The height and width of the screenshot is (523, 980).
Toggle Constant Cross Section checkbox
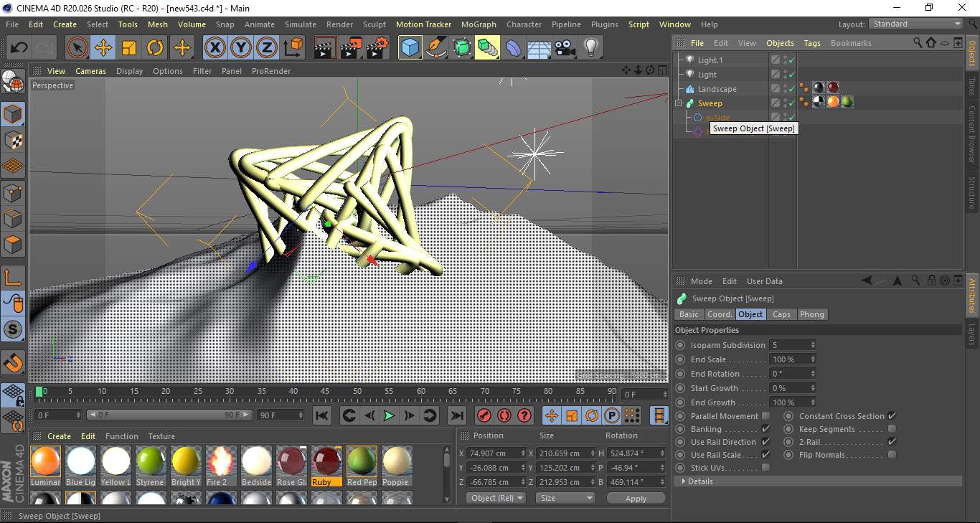[892, 416]
